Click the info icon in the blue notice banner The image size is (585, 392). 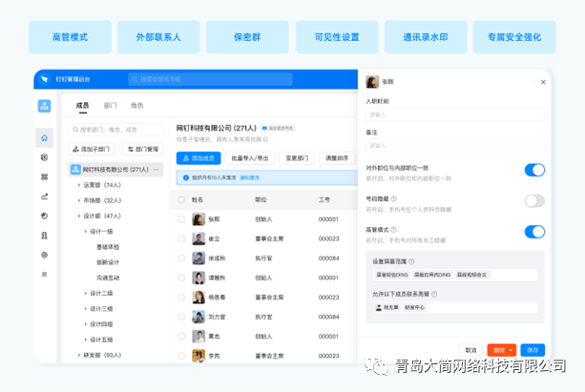coord(185,177)
